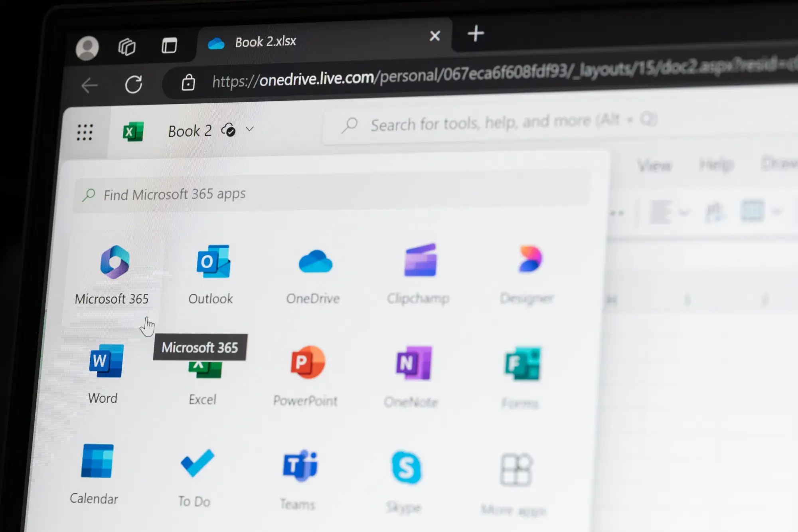Open the Forms app
The width and height of the screenshot is (798, 532).
(x=521, y=378)
